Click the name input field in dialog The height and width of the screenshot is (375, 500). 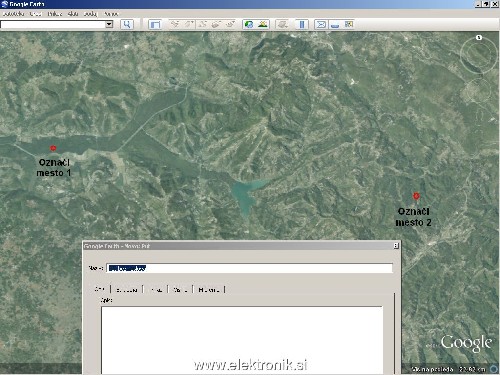pos(249,268)
